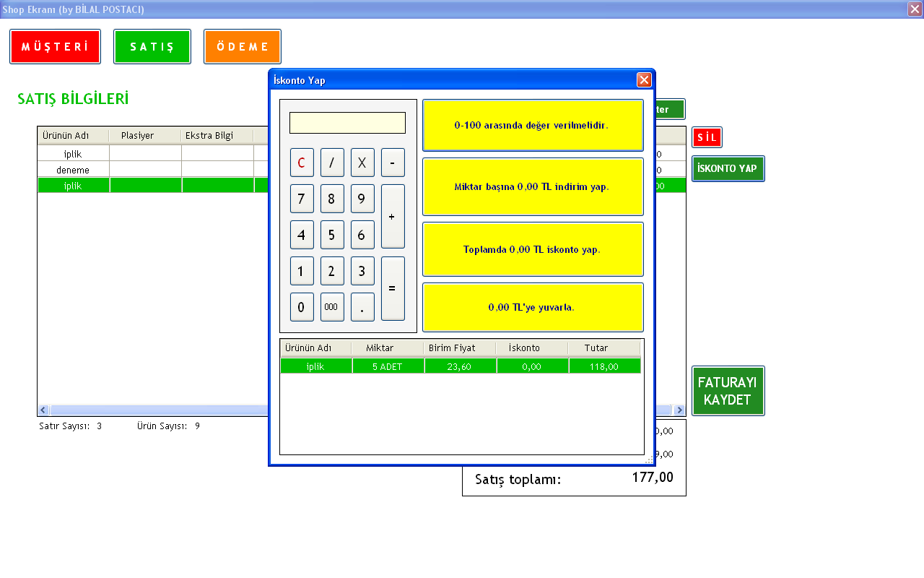Click the horizontal scrollbar right arrow
The height and width of the screenshot is (578, 924).
(679, 410)
